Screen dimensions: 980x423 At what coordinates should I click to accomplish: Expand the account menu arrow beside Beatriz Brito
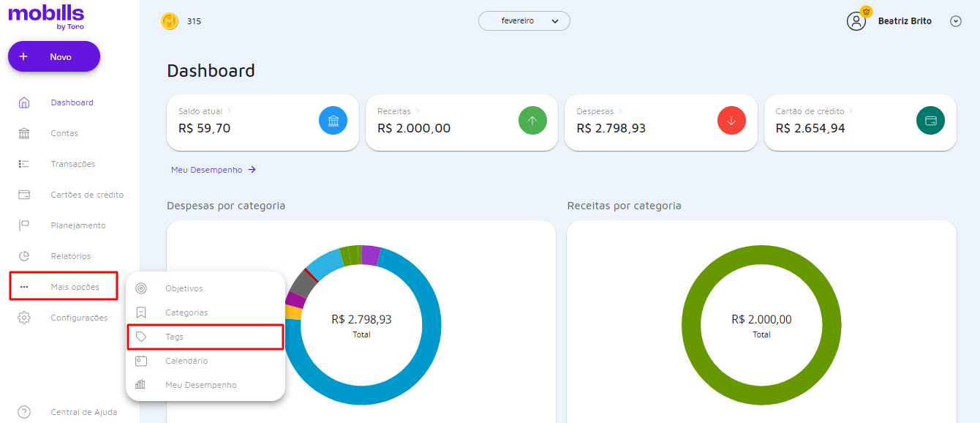[955, 21]
